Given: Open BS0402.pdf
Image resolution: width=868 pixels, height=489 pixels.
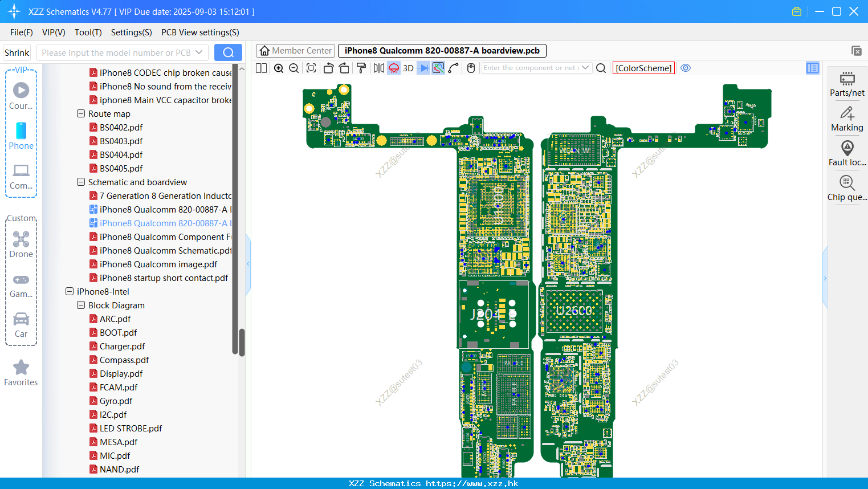Looking at the screenshot, I should tap(121, 127).
